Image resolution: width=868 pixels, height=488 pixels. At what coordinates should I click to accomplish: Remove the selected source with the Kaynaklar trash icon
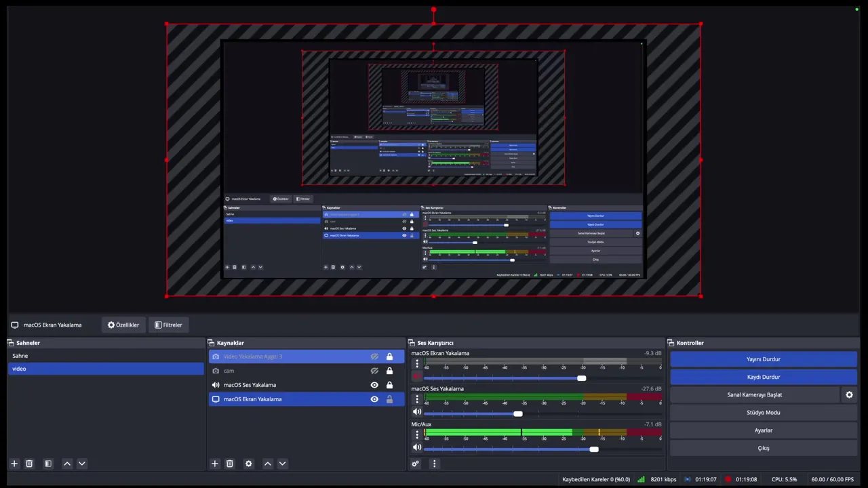pyautogui.click(x=230, y=464)
